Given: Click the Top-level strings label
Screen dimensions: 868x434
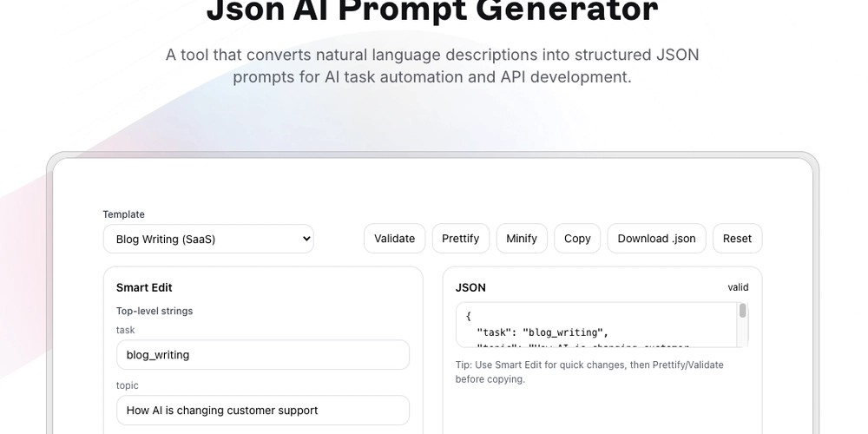Looking at the screenshot, I should [155, 311].
